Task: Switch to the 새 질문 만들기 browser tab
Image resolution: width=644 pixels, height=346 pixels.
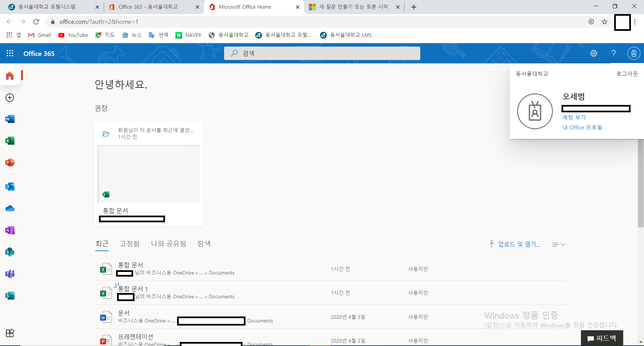Action: tap(354, 7)
